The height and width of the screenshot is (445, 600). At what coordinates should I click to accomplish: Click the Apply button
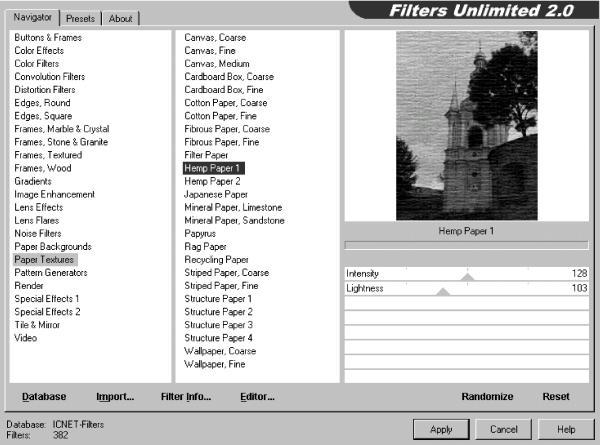click(441, 429)
